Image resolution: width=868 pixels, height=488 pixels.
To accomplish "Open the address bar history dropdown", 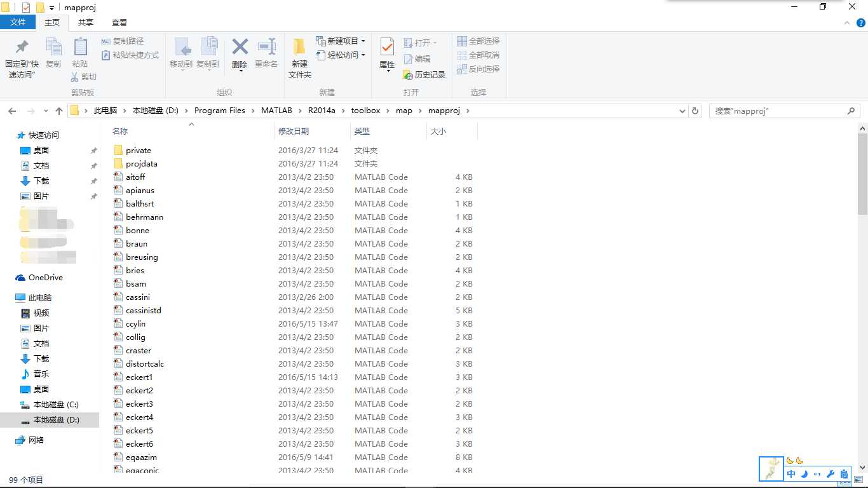I will (682, 111).
